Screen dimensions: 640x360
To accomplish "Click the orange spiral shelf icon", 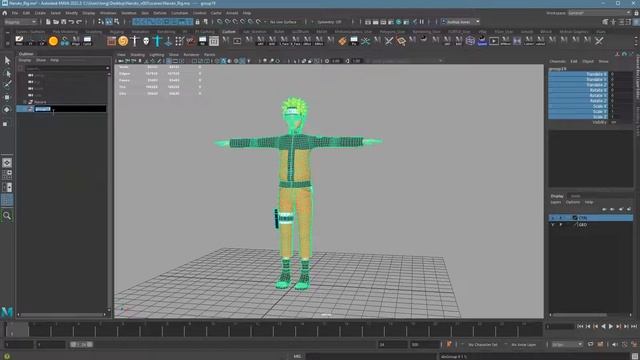I will click(x=123, y=41).
